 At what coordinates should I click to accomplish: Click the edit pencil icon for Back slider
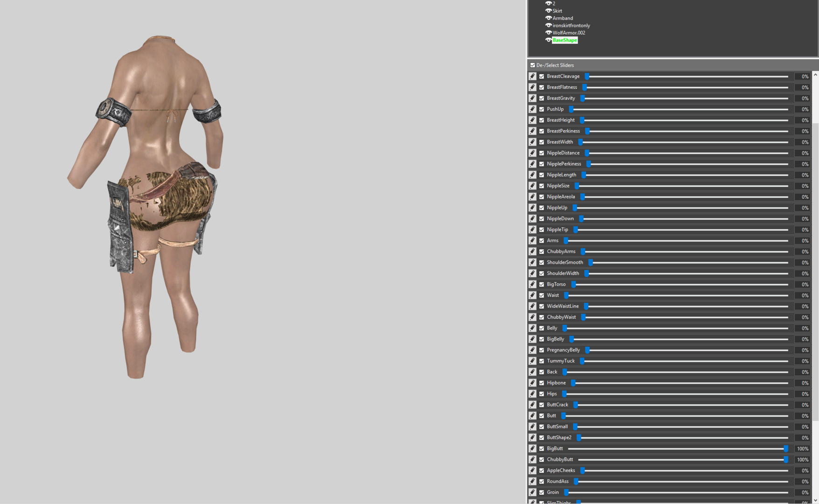point(532,372)
